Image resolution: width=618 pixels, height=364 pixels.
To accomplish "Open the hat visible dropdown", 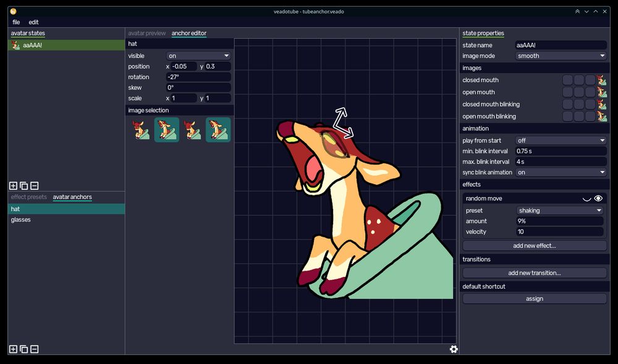I will click(x=198, y=56).
